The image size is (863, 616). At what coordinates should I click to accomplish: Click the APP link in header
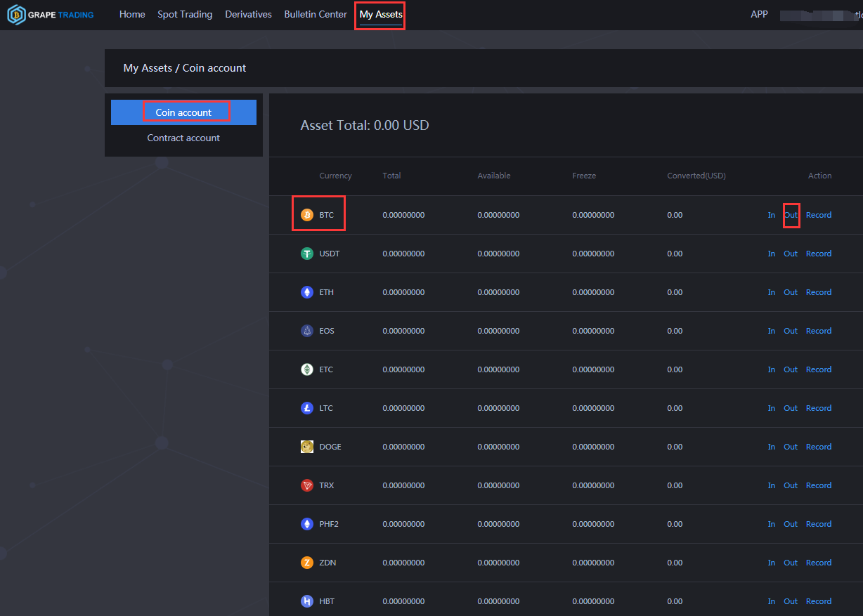point(759,14)
